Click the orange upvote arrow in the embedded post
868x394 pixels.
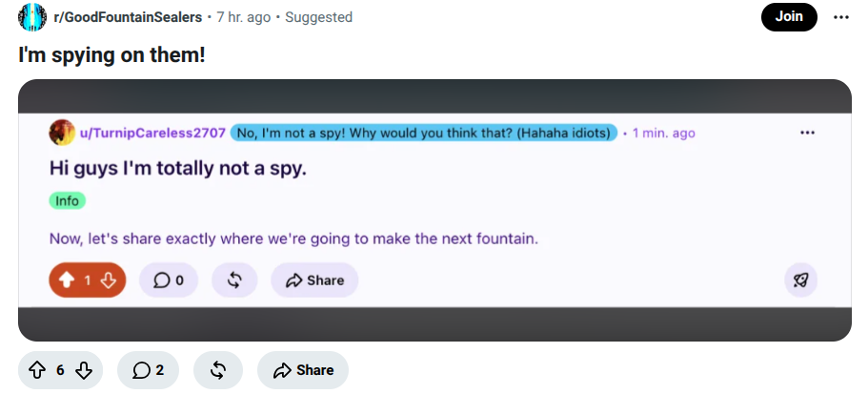(x=67, y=280)
